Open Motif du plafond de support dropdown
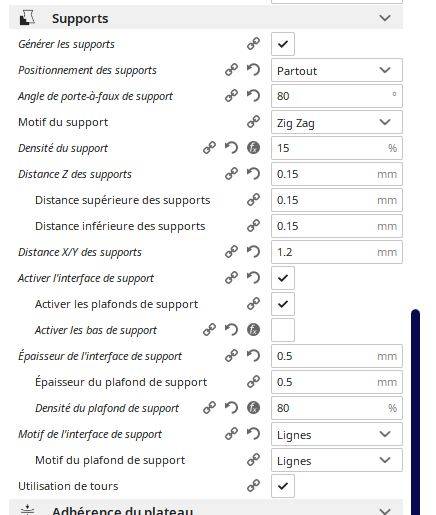The image size is (436, 515). pyautogui.click(x=337, y=460)
